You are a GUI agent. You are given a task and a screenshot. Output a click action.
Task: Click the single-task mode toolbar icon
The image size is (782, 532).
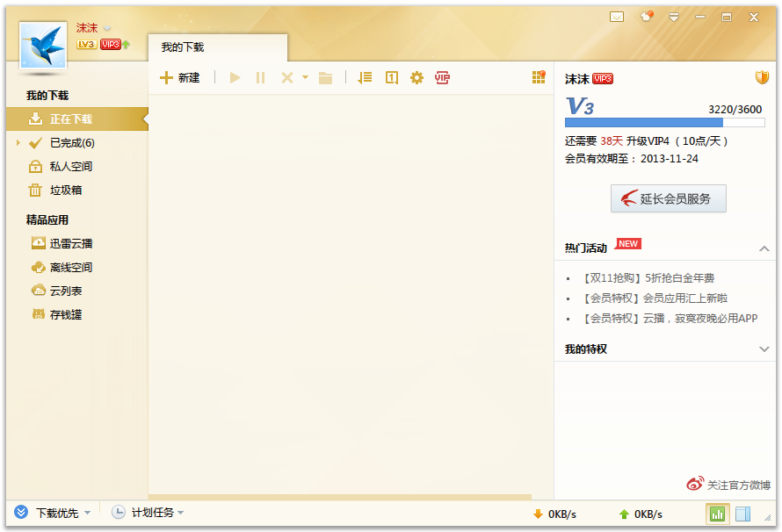392,78
